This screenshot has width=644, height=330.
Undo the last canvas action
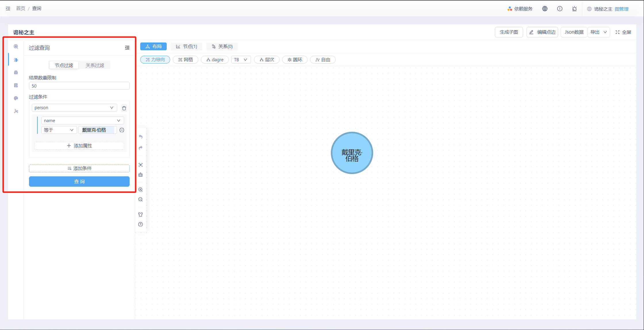141,137
